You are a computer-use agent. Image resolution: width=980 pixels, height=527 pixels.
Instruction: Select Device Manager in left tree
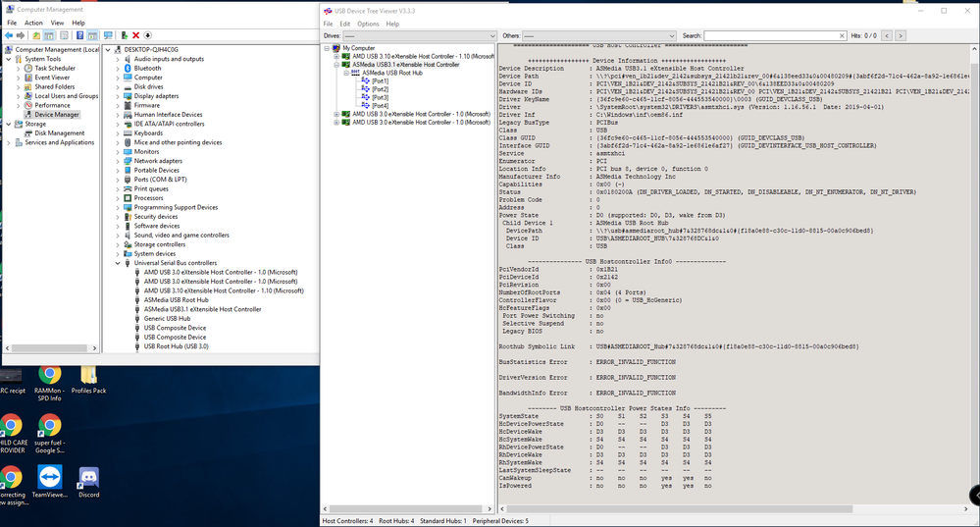57,115
